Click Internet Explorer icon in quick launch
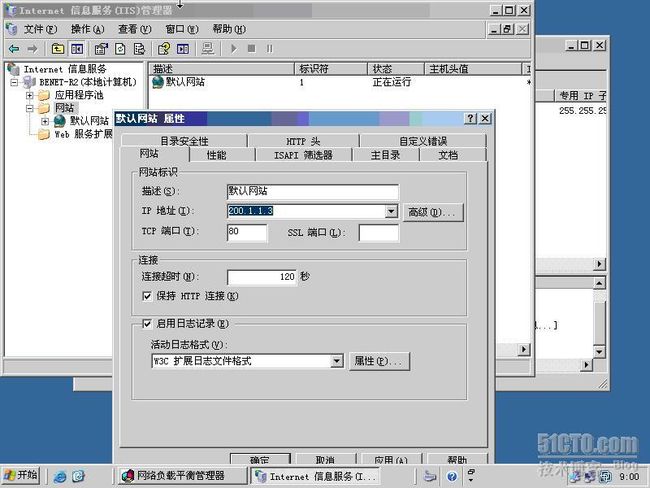This screenshot has width=650, height=488. (x=60, y=476)
